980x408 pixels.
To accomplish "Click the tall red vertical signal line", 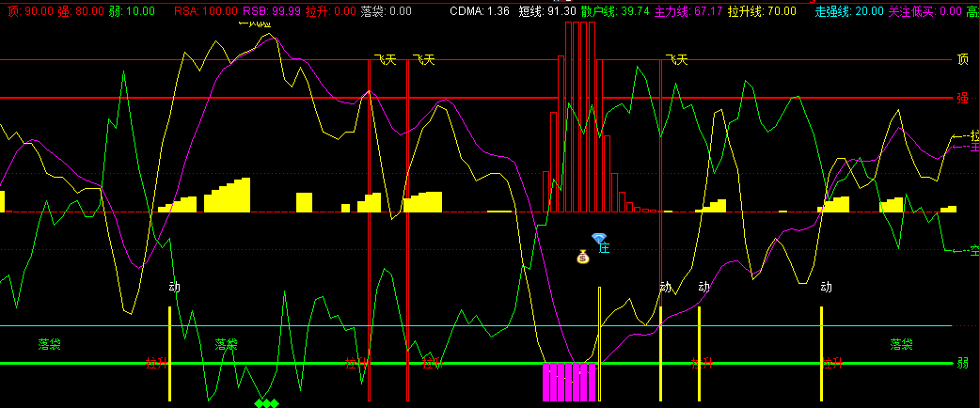I will click(407, 226).
